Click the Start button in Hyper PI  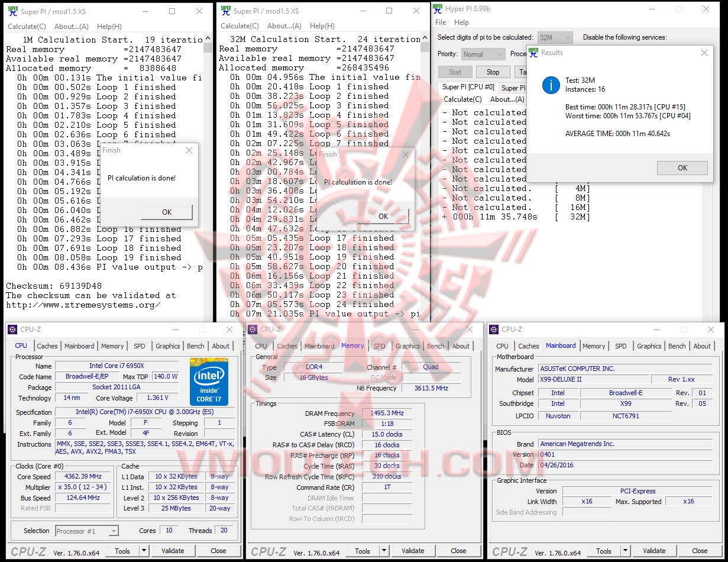[x=455, y=72]
